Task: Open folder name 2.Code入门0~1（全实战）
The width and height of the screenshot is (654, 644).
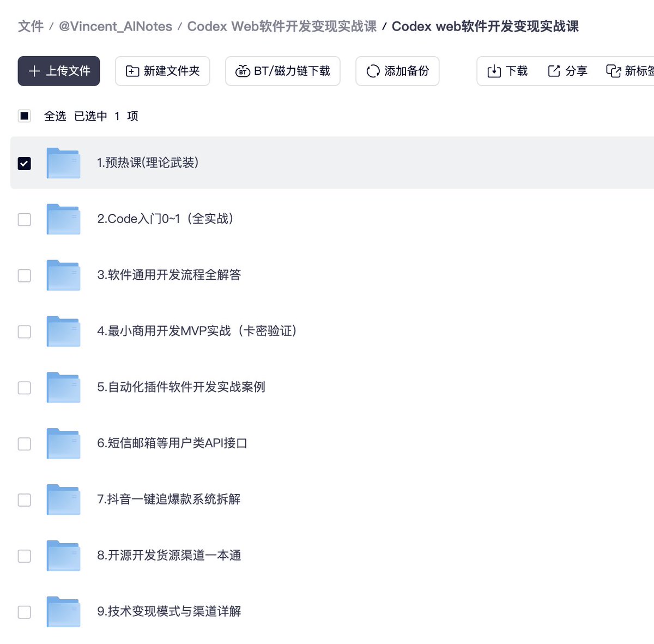Action: coord(166,219)
